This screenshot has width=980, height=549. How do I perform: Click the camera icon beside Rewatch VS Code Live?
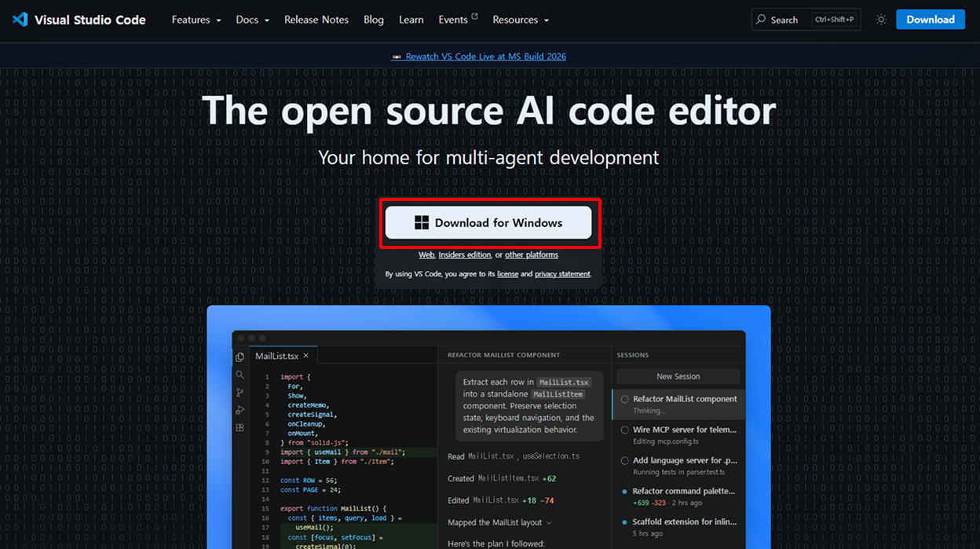click(x=398, y=57)
